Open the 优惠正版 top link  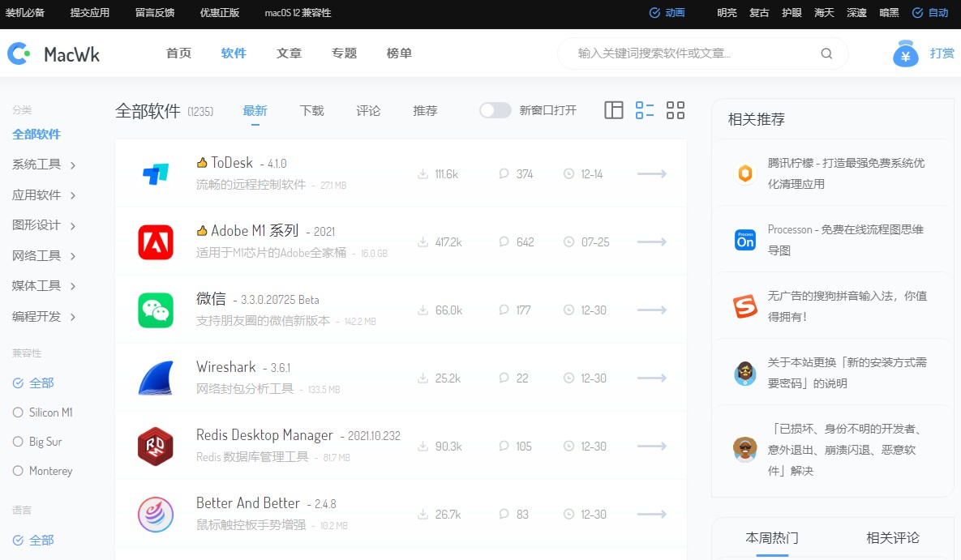click(x=220, y=13)
